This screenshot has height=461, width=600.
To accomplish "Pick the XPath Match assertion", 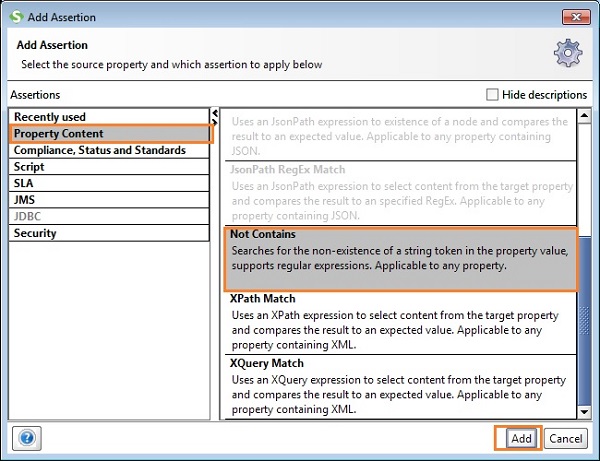I will coord(400,322).
